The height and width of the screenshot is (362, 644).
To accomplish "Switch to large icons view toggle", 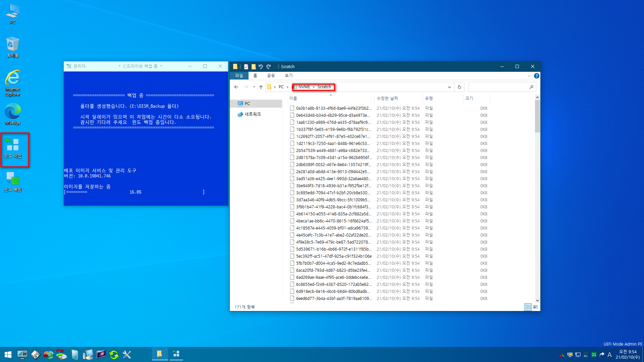I will [x=535, y=307].
